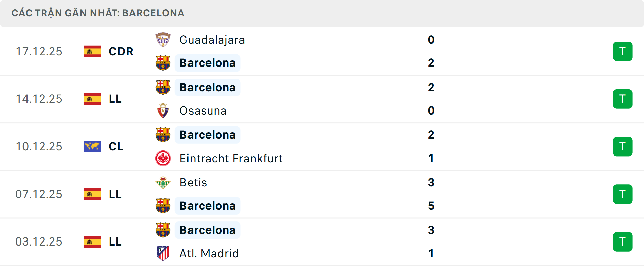Click the score 5 of Barcelona against Betis
Image resolution: width=644 pixels, height=266 pixels.
(x=431, y=206)
